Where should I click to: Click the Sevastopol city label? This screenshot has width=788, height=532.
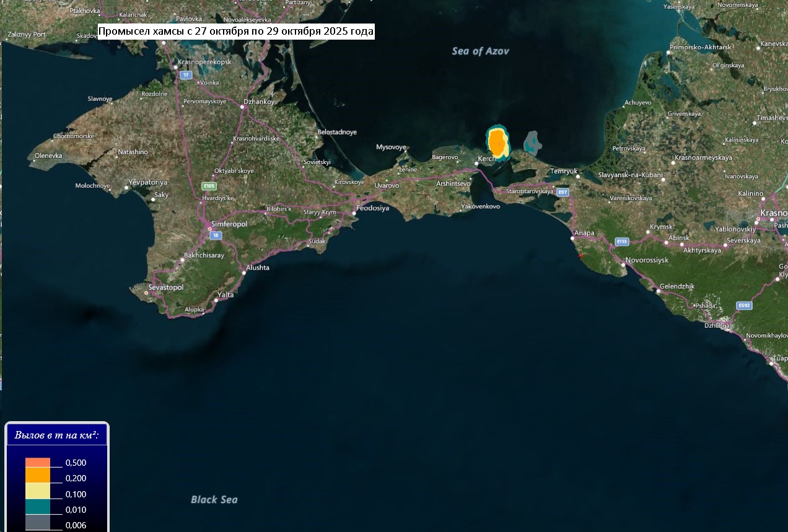[x=166, y=287]
